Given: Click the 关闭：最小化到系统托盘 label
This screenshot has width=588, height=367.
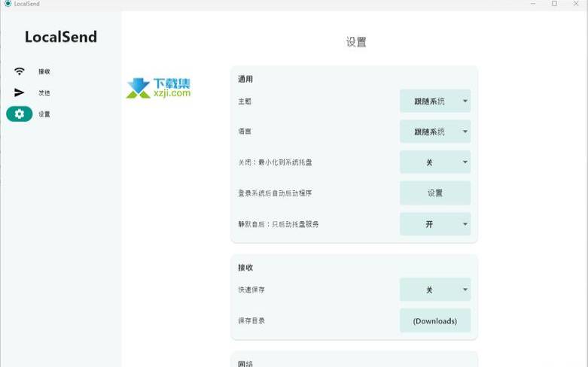Looking at the screenshot, I should tap(275, 162).
